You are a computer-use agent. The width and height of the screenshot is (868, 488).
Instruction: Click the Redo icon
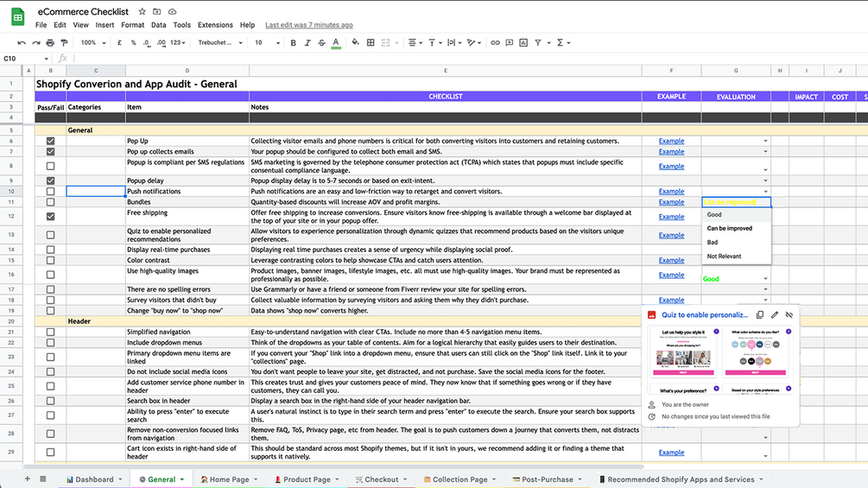pos(36,42)
